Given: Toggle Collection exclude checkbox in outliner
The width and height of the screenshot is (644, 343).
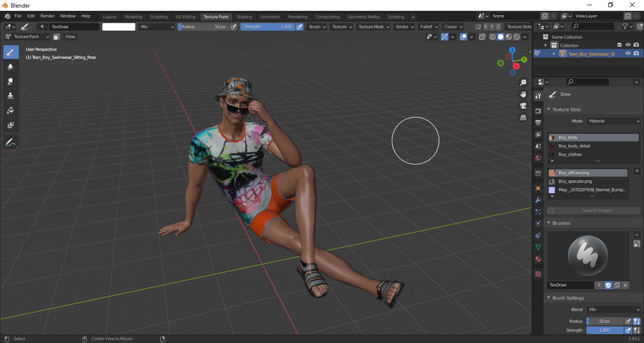Looking at the screenshot, I should (x=619, y=45).
